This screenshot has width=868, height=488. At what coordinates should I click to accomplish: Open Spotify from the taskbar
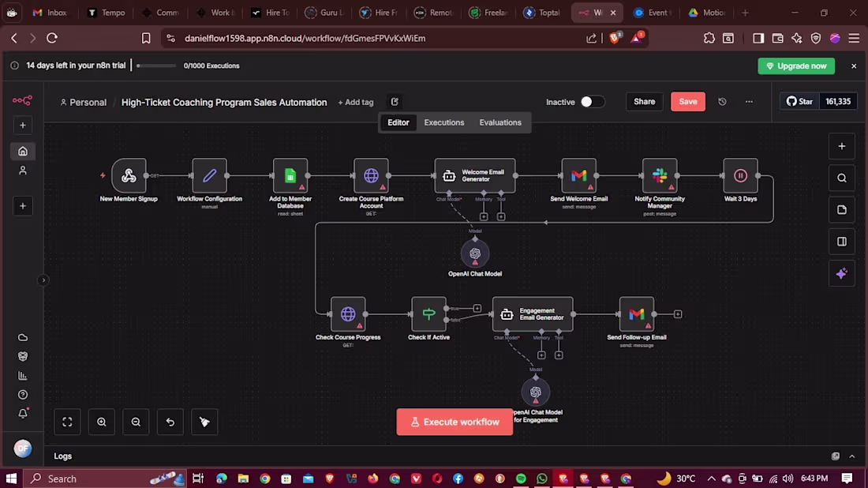click(x=521, y=479)
